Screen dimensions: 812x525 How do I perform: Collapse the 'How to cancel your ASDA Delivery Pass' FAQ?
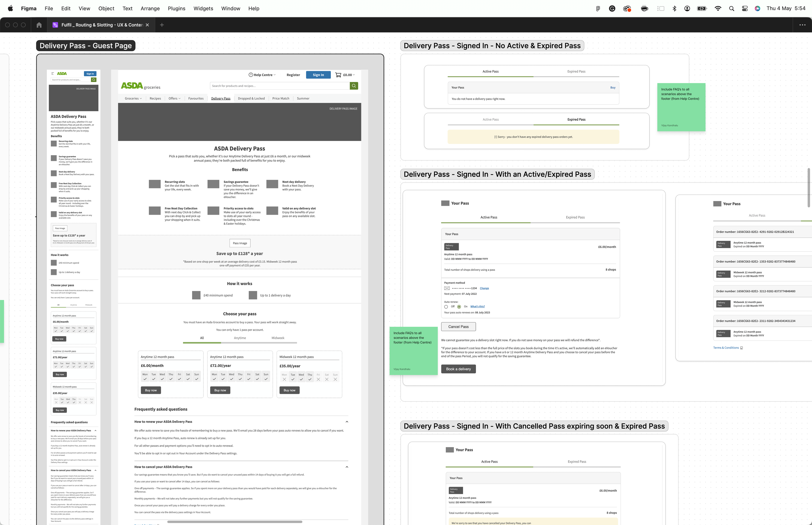(x=347, y=467)
